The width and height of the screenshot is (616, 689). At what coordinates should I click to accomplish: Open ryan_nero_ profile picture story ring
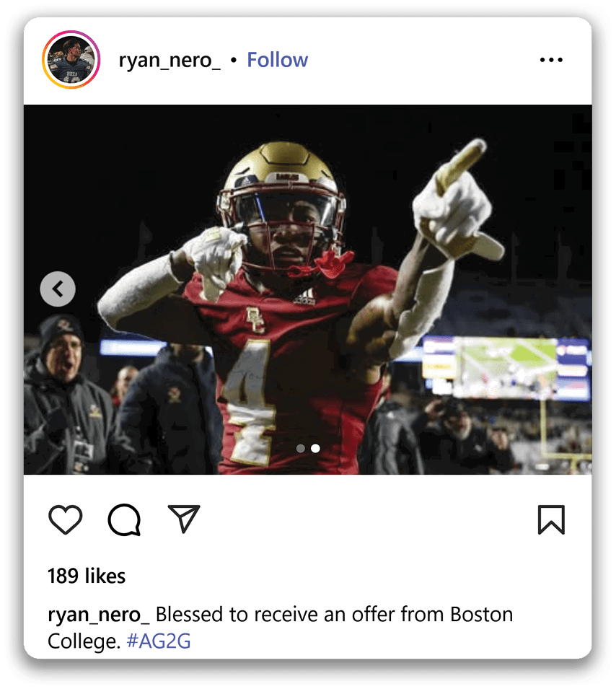click(x=70, y=60)
